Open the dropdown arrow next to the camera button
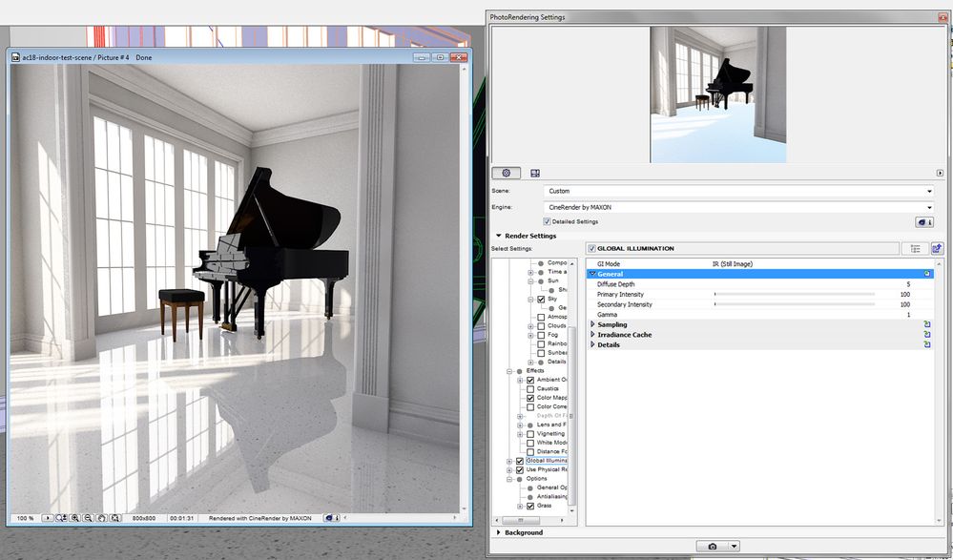Viewport: 953px width, 560px height. tap(734, 546)
